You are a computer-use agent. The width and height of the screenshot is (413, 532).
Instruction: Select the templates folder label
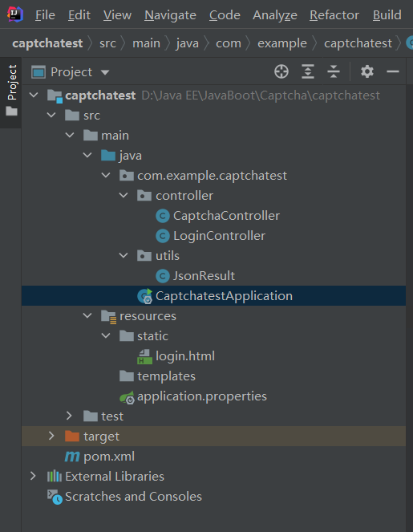[167, 376]
